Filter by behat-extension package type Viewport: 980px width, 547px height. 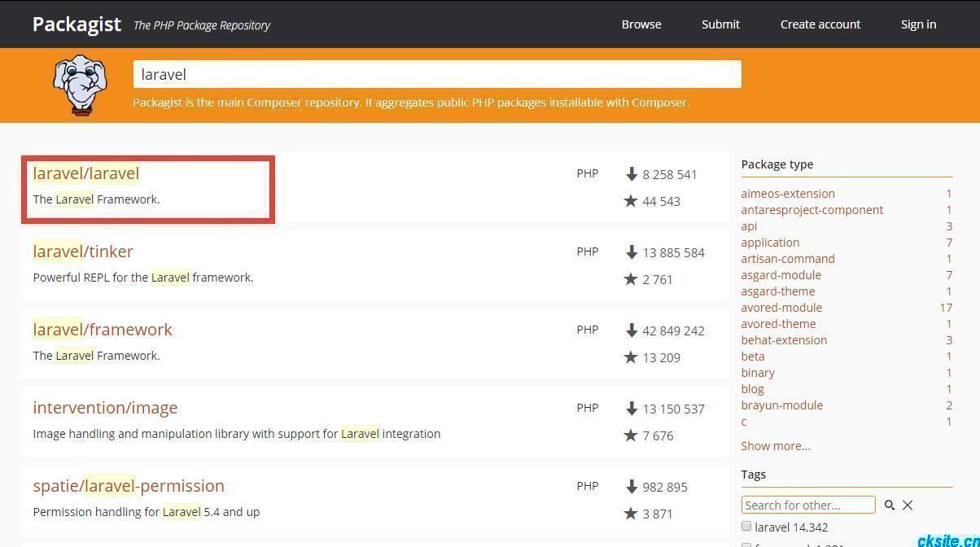[784, 340]
